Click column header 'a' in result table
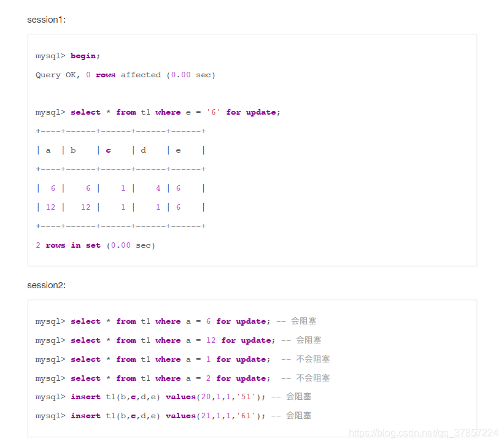 click(x=48, y=150)
